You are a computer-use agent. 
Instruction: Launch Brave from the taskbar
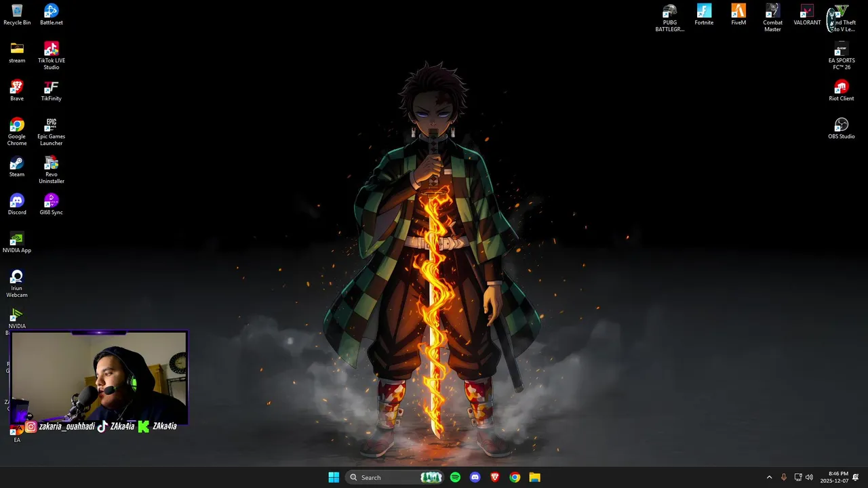tap(495, 477)
